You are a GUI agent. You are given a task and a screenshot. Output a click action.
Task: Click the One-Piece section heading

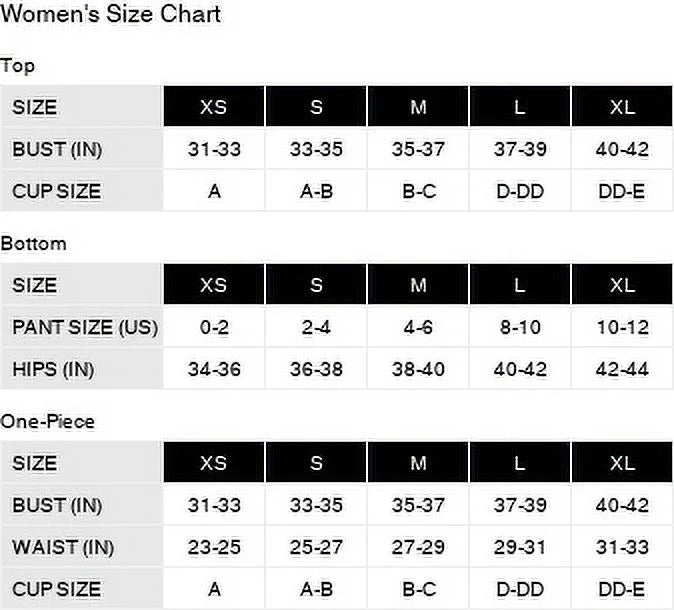tap(47, 421)
